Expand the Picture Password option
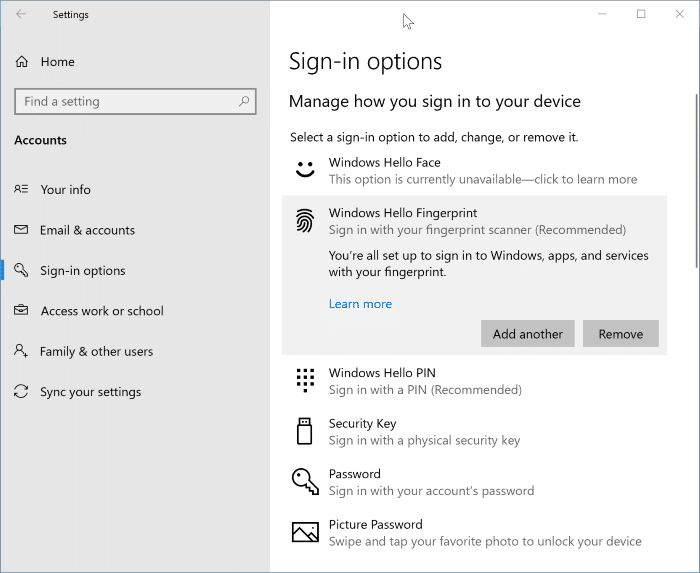 pos(474,532)
